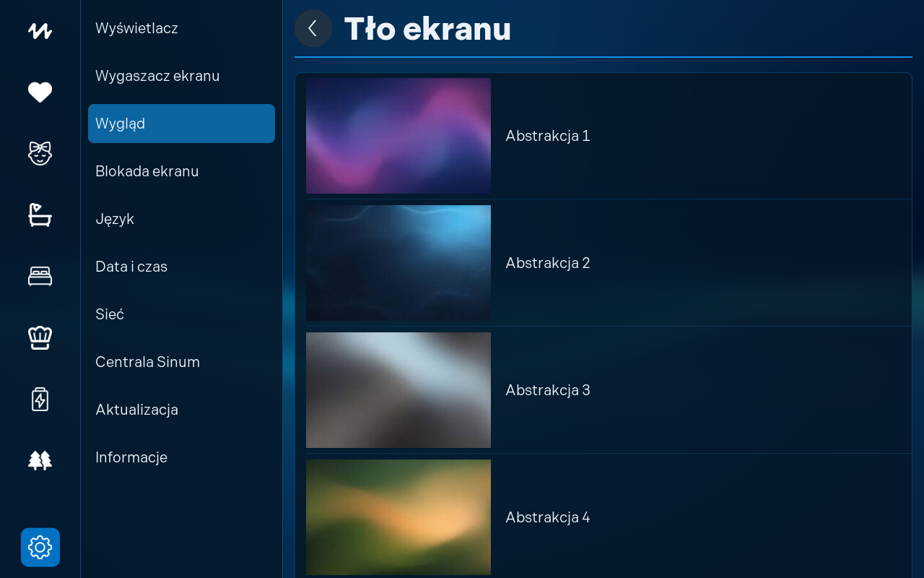Open the garden trees icon
The width and height of the screenshot is (924, 578).
[40, 460]
